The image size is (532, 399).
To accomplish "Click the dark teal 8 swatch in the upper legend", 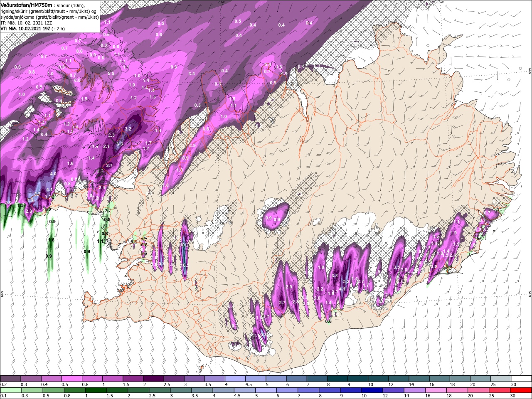I will [337, 379].
